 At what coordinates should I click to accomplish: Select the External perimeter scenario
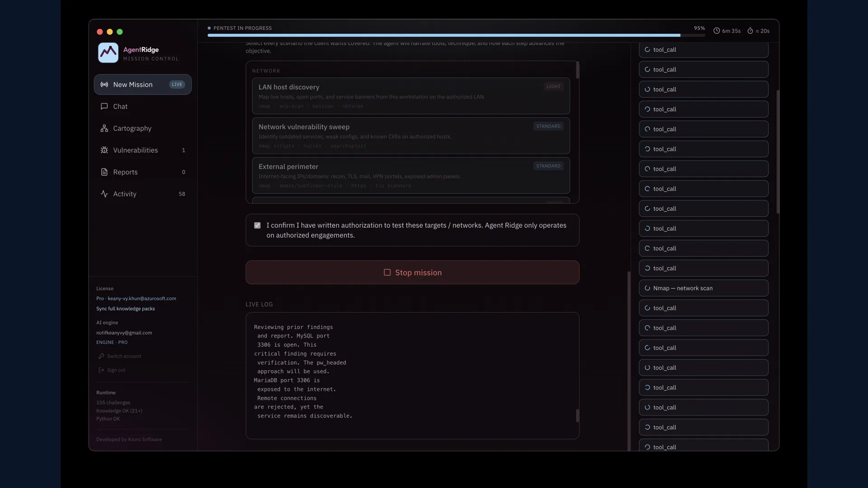click(x=411, y=175)
